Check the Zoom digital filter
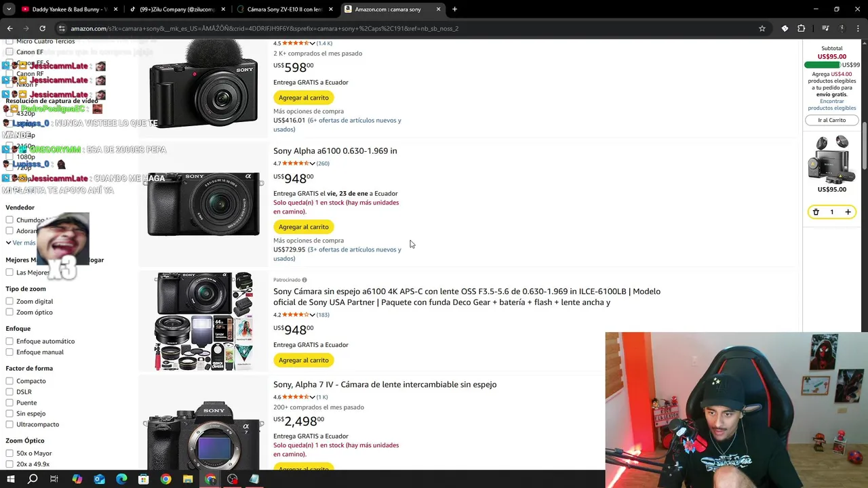Viewport: 868px width, 488px height. [x=9, y=302]
